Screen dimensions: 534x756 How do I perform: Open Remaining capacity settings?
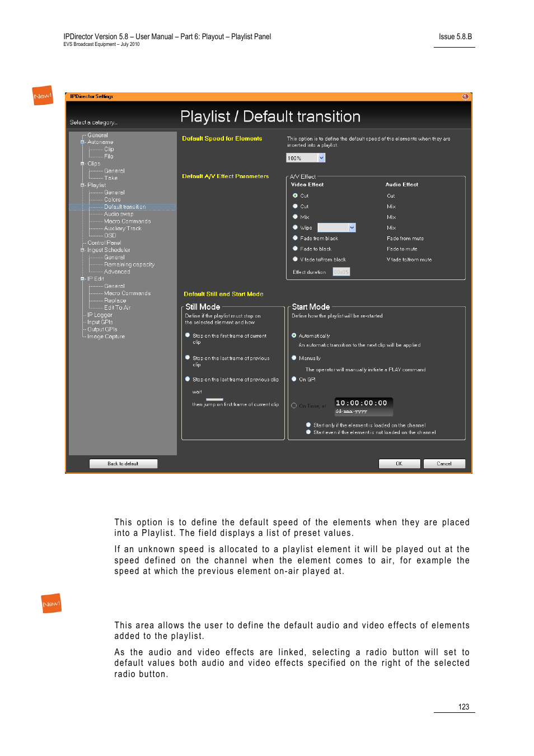click(129, 264)
